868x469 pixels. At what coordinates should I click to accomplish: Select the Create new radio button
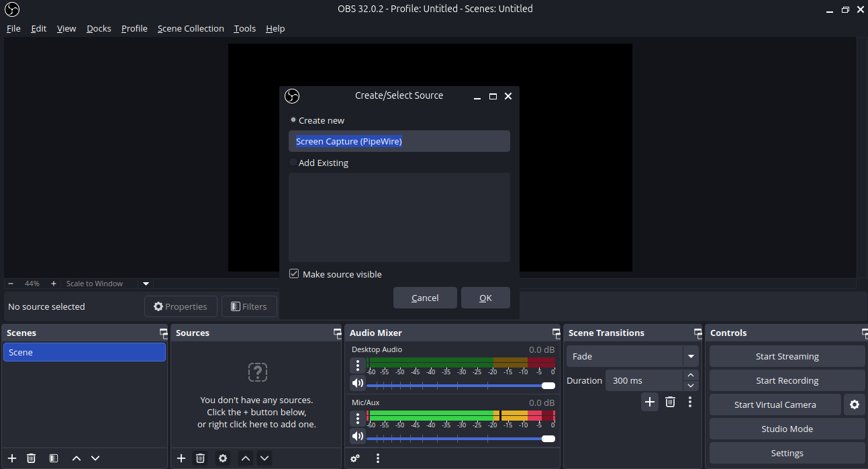pyautogui.click(x=293, y=120)
